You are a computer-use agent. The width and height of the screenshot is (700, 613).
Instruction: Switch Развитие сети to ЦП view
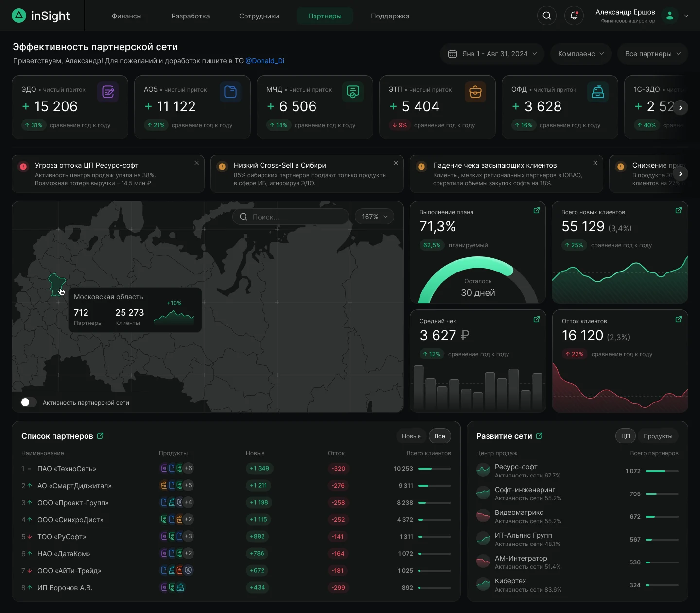click(x=626, y=436)
